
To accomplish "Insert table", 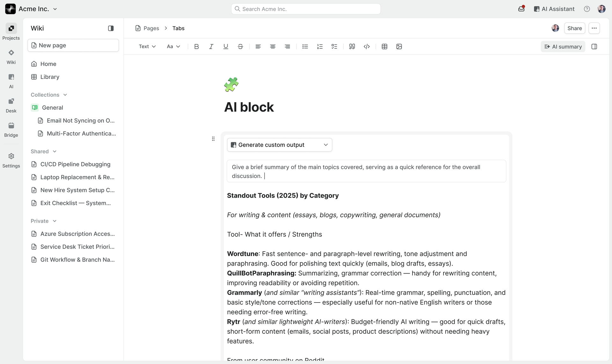I will 384,46.
